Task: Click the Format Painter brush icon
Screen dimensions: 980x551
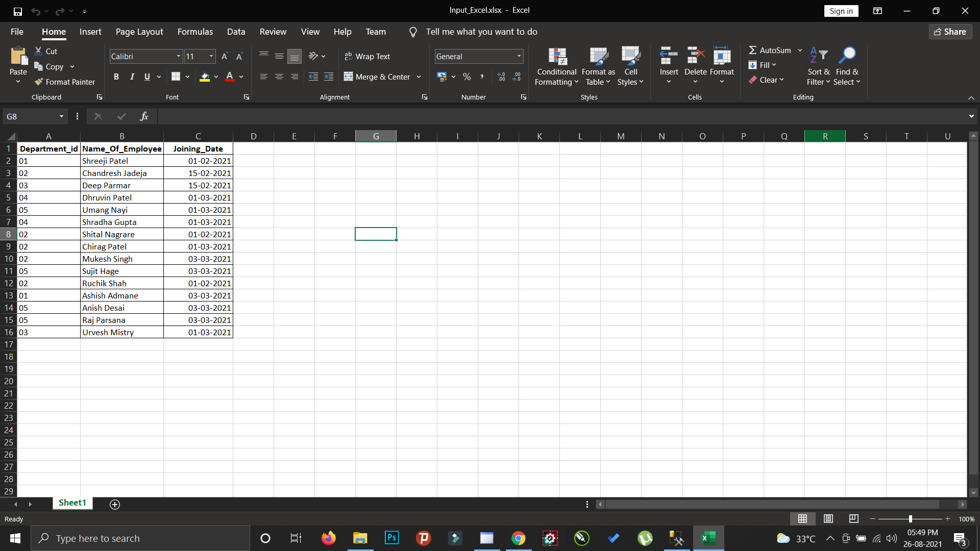Action: pyautogui.click(x=39, y=82)
